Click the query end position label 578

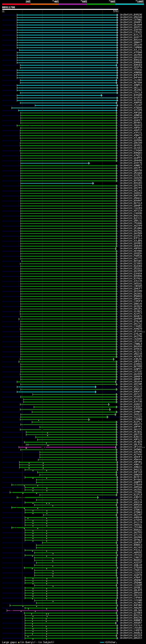[x=115, y=11]
